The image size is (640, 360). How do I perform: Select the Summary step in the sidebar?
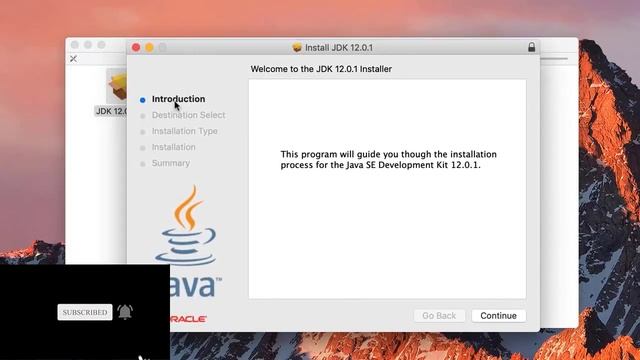click(x=171, y=163)
